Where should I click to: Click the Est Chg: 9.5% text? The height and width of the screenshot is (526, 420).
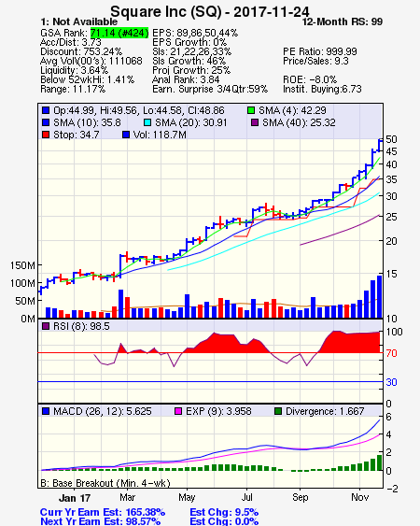click(x=224, y=512)
